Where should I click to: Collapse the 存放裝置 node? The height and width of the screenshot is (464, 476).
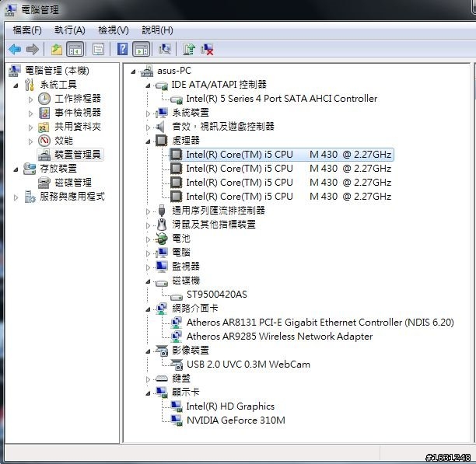pyautogui.click(x=16, y=169)
